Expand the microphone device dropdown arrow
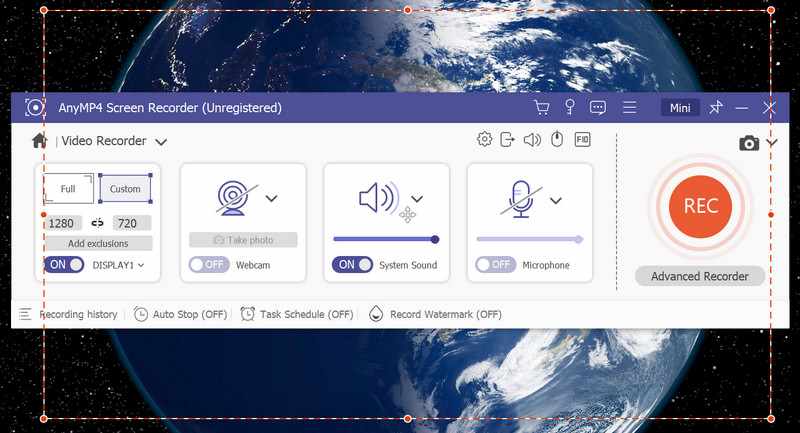This screenshot has height=433, width=800. click(x=556, y=200)
